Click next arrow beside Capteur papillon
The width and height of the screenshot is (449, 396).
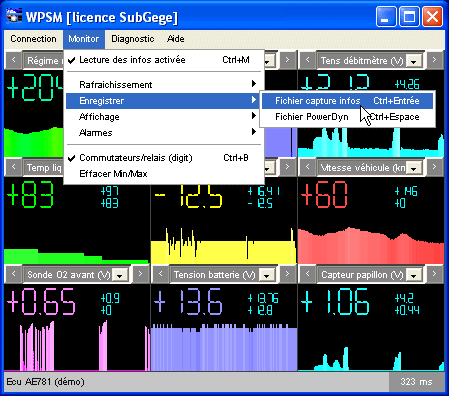tap(434, 274)
